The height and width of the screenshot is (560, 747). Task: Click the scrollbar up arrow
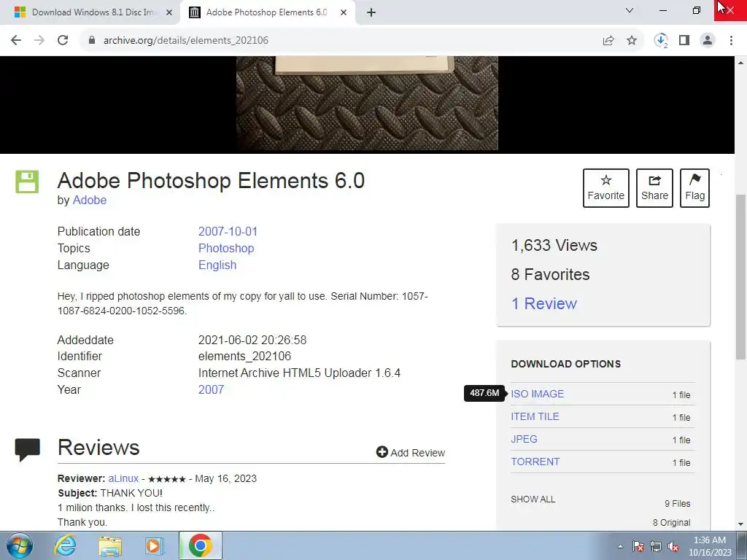click(x=740, y=63)
